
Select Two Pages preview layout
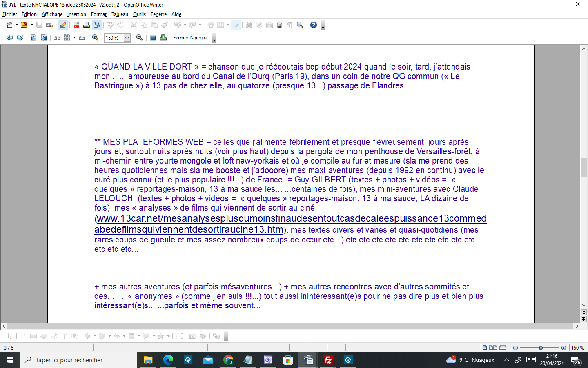(x=57, y=38)
